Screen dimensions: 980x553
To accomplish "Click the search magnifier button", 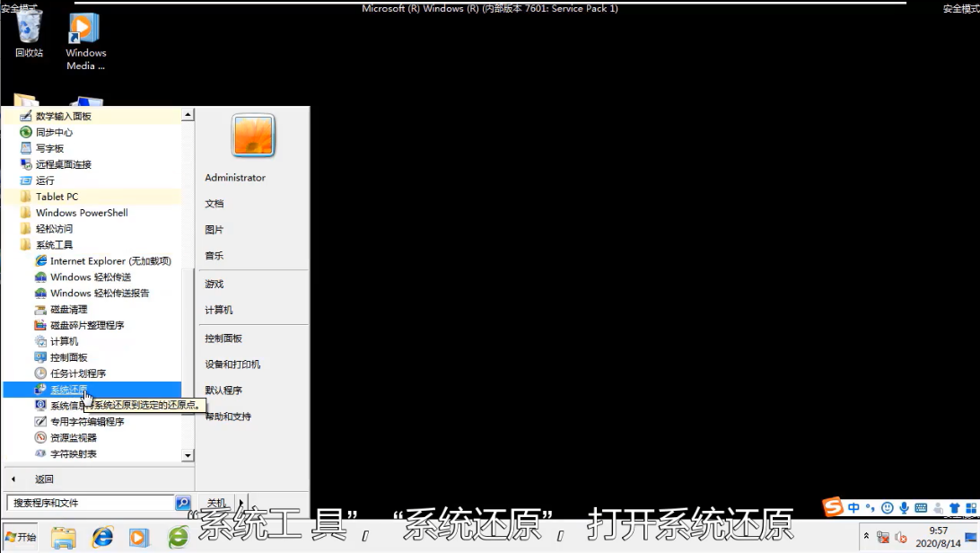I will pyautogui.click(x=182, y=503).
